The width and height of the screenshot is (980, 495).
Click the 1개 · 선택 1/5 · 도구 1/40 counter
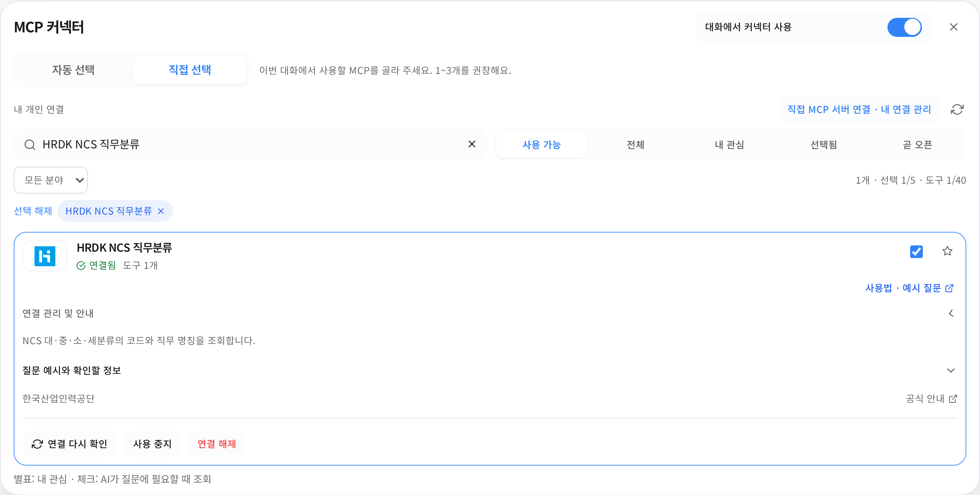point(911,180)
